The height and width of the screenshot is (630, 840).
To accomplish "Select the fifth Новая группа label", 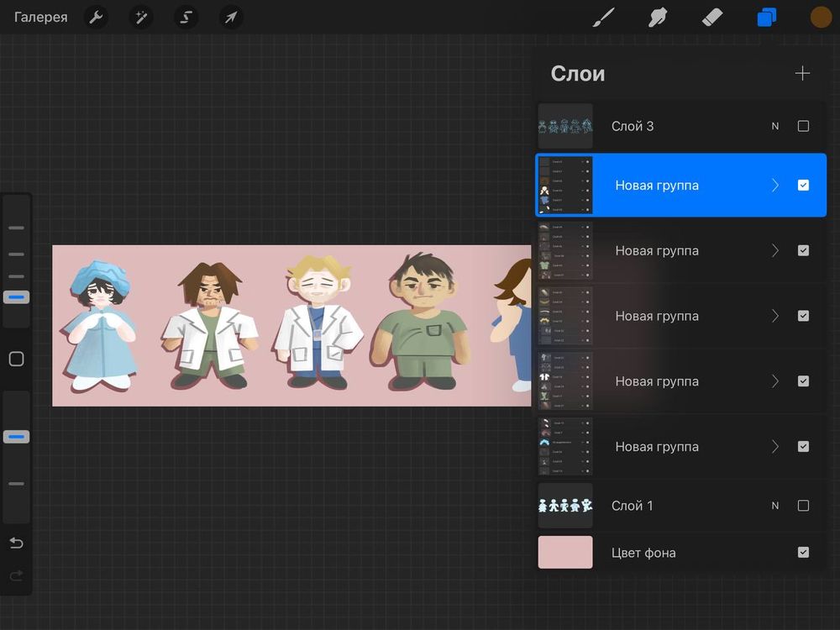I will (657, 447).
